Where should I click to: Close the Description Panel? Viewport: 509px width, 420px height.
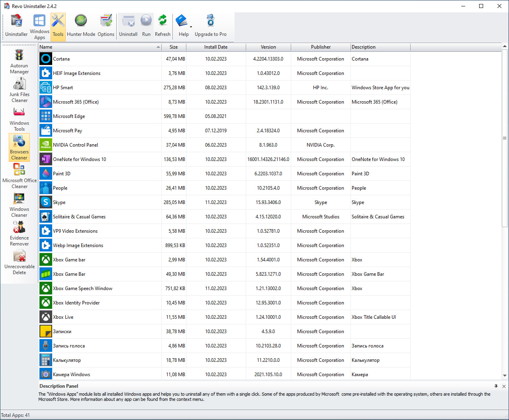tap(504, 386)
